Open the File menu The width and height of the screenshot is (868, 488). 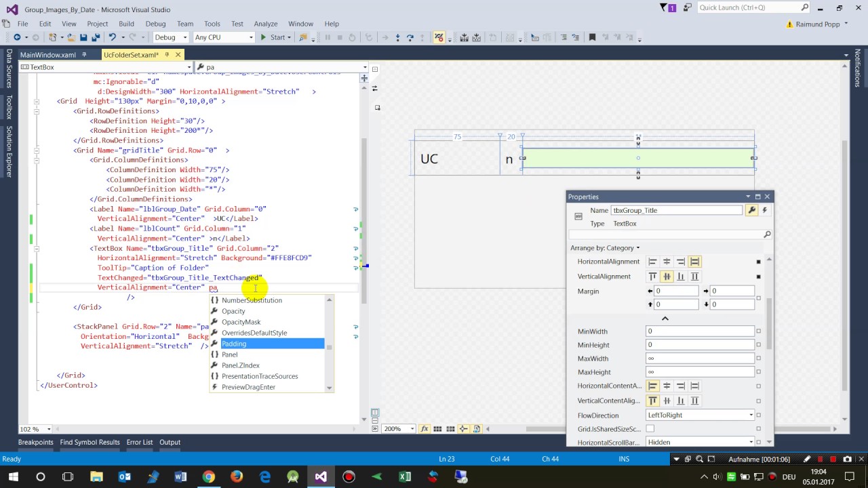pos(23,24)
